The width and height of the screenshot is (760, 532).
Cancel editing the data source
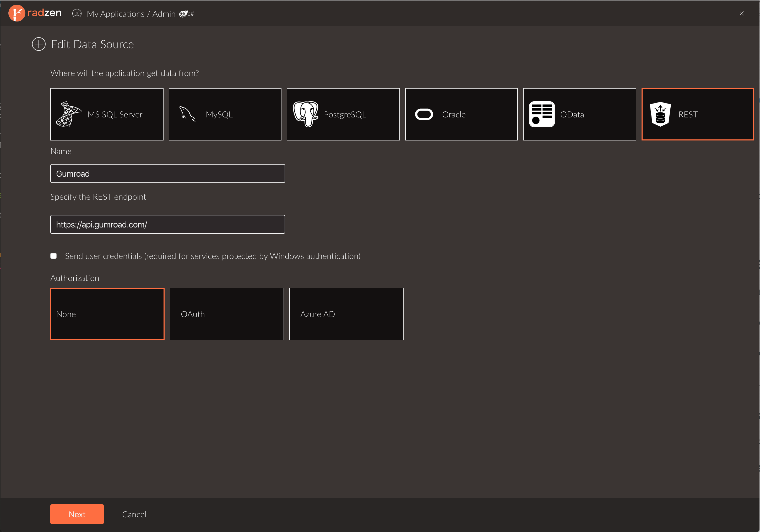[x=134, y=514]
